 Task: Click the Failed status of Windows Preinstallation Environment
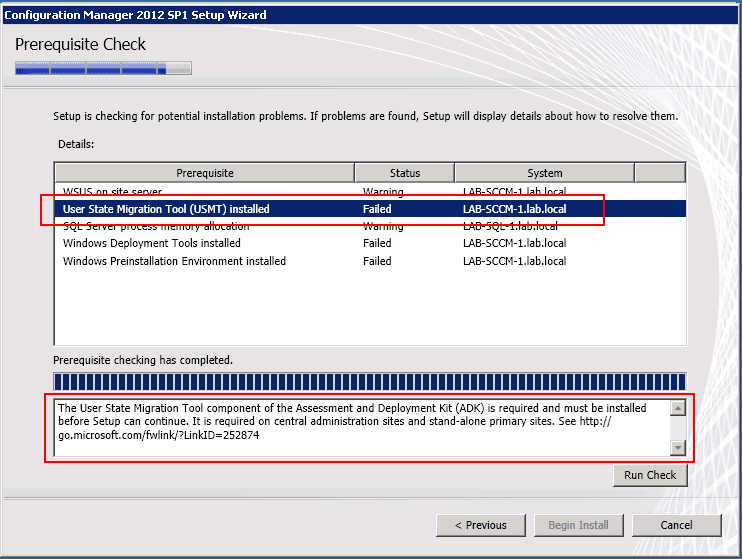pos(377,261)
